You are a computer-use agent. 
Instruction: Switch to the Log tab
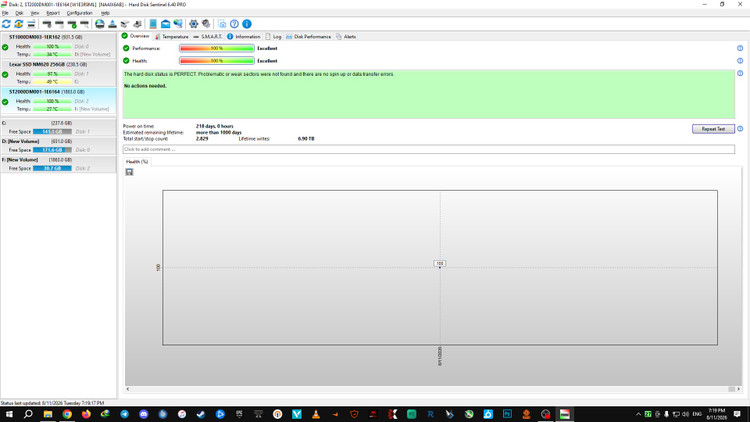[273, 36]
